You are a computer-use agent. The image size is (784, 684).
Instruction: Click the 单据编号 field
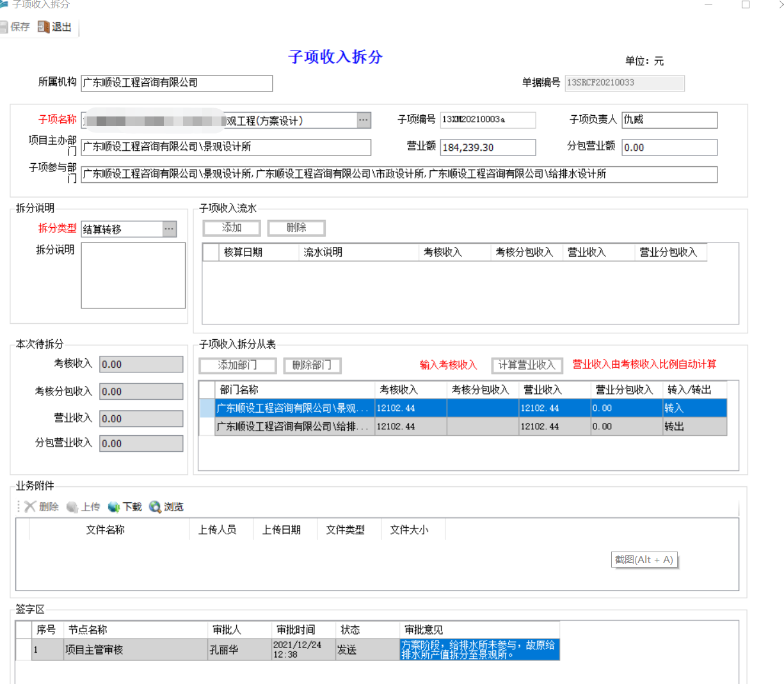point(625,83)
